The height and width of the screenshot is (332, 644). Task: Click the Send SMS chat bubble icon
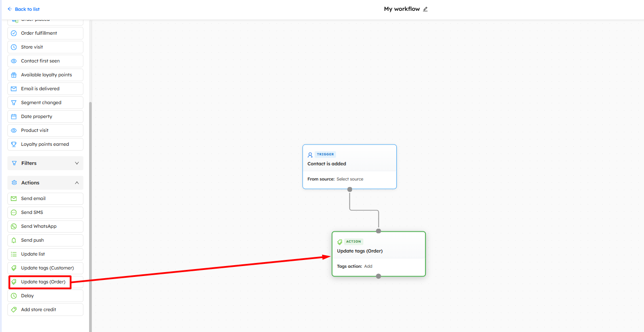click(14, 213)
